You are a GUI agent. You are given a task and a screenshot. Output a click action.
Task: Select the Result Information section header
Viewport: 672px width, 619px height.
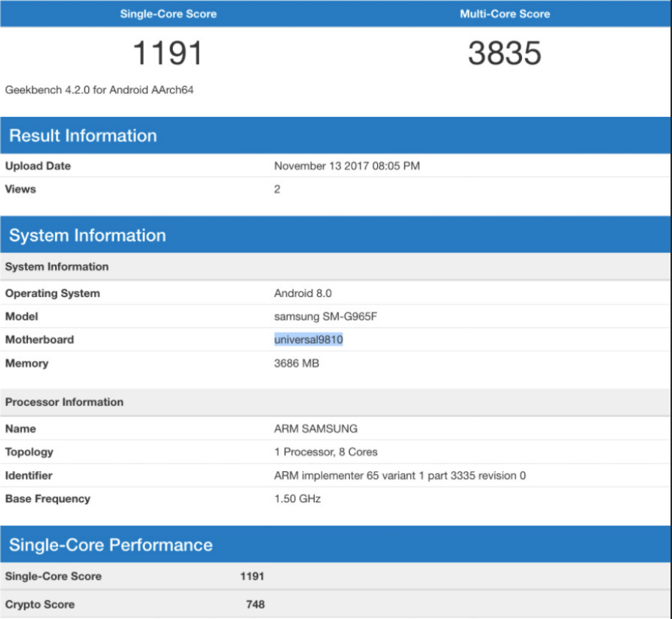coord(83,136)
